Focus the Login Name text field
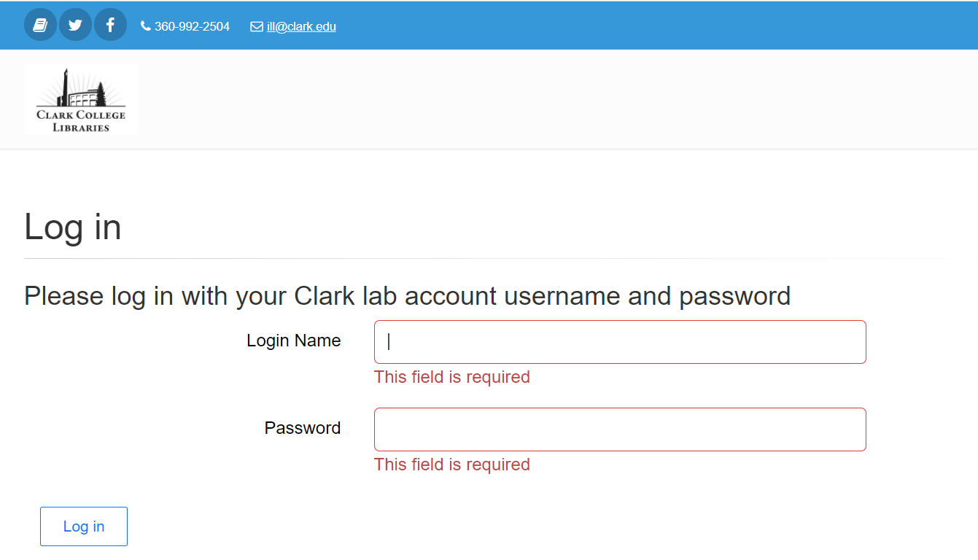The width and height of the screenshot is (978, 560). (620, 342)
